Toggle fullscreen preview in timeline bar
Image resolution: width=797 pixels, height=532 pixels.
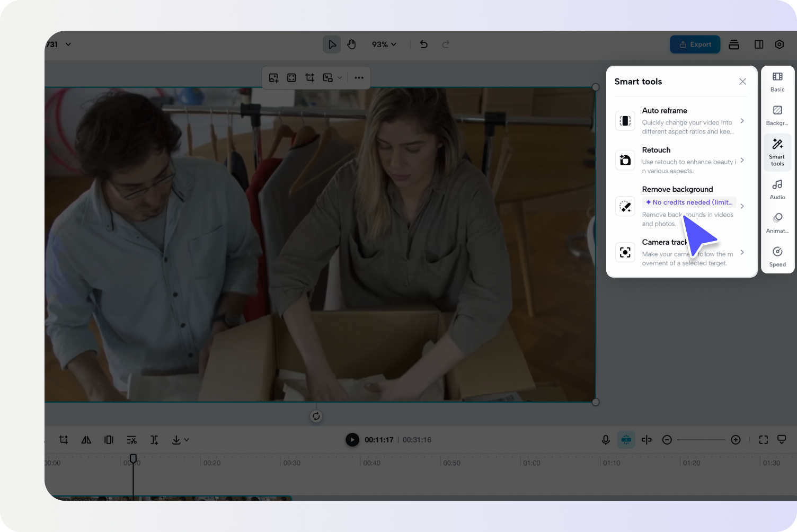pos(763,440)
